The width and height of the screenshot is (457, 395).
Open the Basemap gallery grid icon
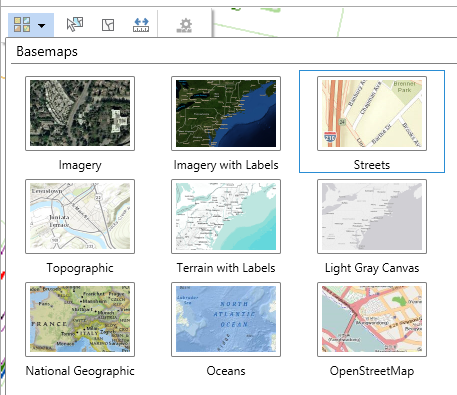pos(22,25)
